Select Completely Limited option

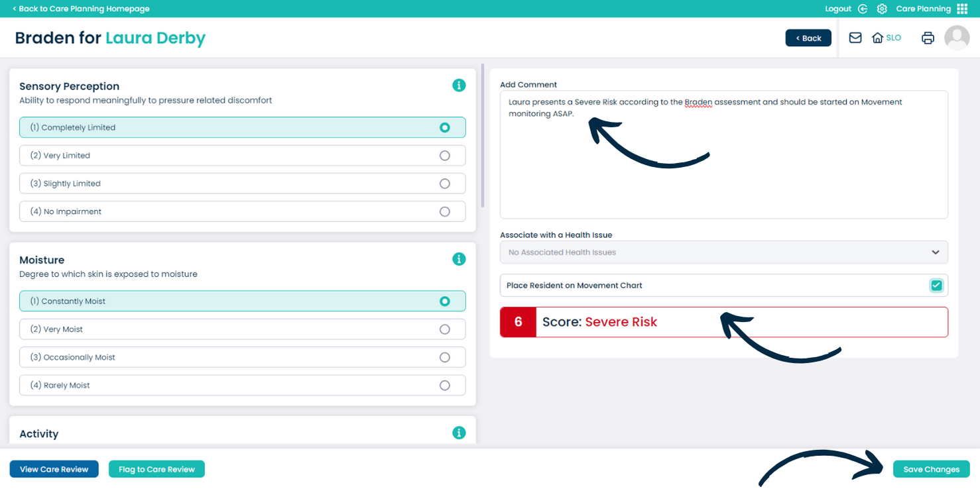[x=243, y=127]
